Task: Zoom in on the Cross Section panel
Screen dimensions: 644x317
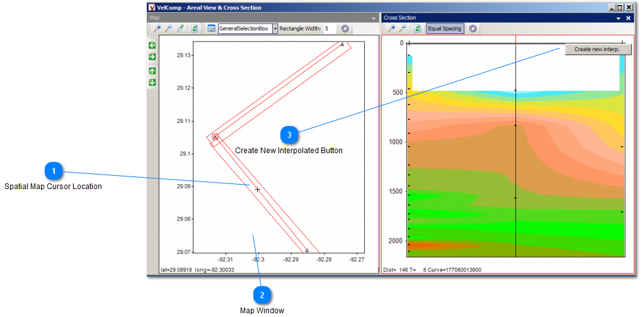Action: coord(392,29)
